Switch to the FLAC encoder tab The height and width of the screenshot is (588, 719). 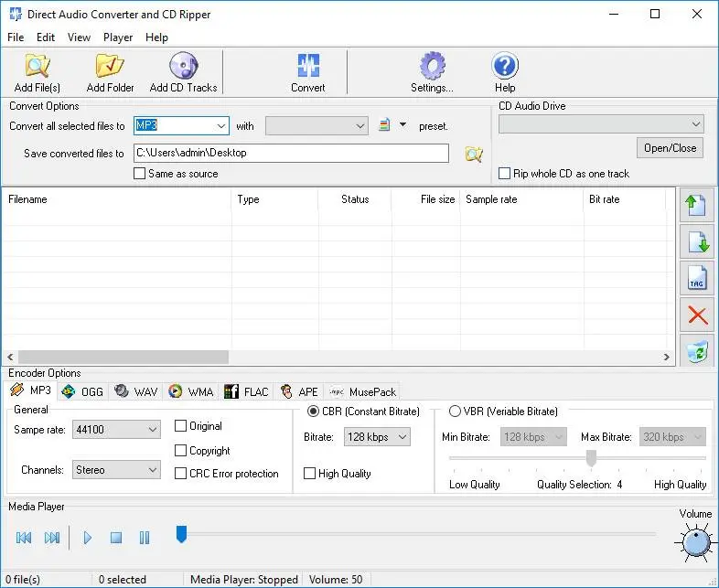click(246, 391)
